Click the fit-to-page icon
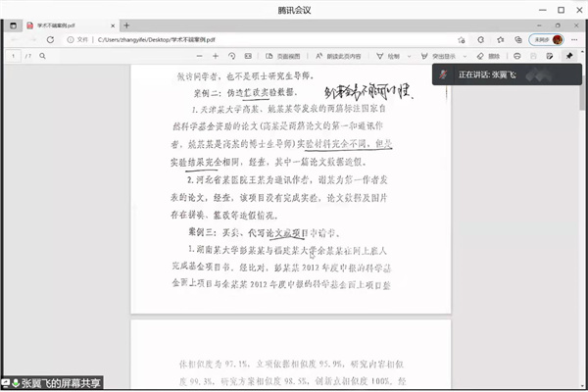Viewport: 588px width, 392px height. [x=247, y=56]
